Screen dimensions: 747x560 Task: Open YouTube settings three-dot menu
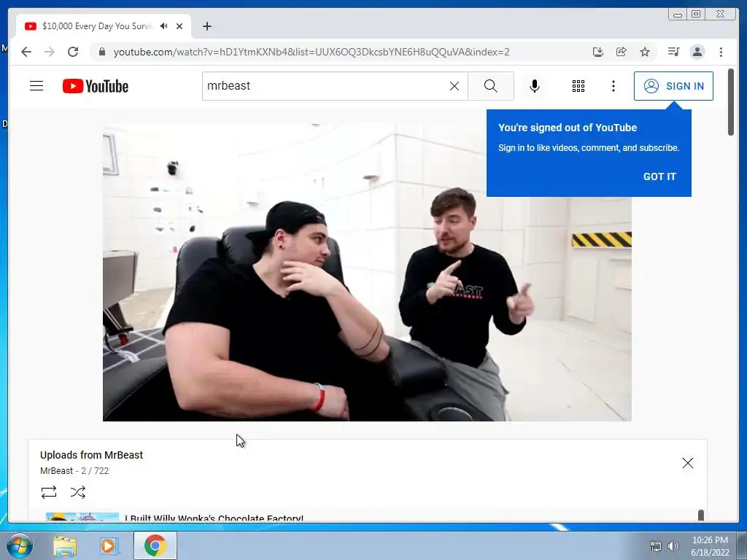pos(613,86)
